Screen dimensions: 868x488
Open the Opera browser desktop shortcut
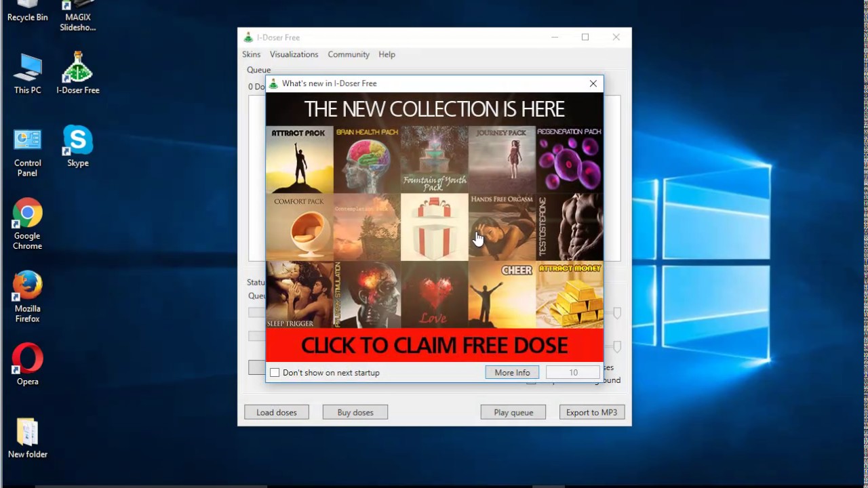27,365
